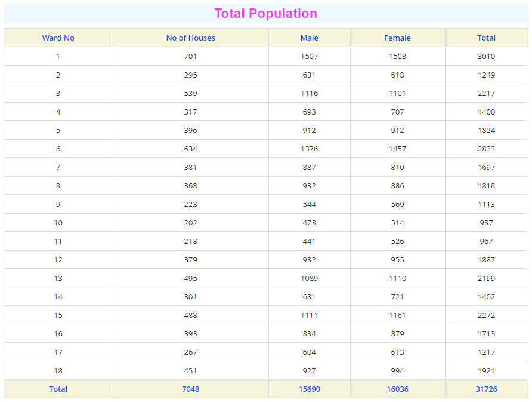Image resolution: width=532 pixels, height=402 pixels.
Task: Select the total 987 in ward 10
Action: tap(486, 223)
